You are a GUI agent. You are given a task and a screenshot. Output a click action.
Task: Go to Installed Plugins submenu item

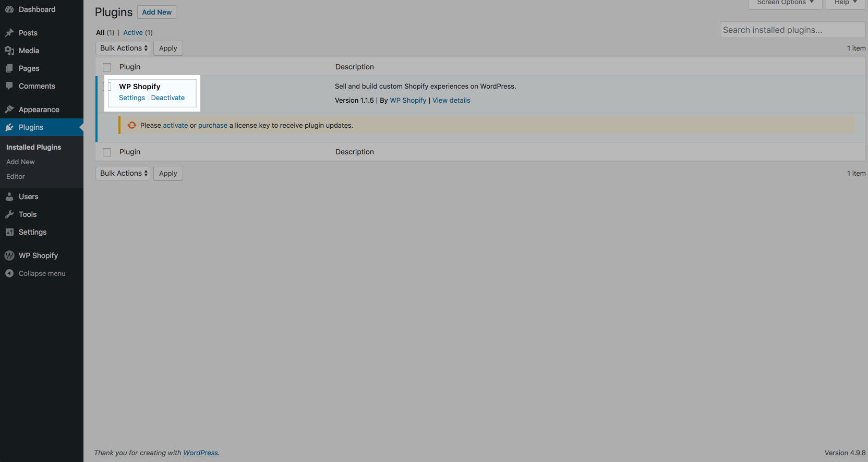click(x=34, y=147)
